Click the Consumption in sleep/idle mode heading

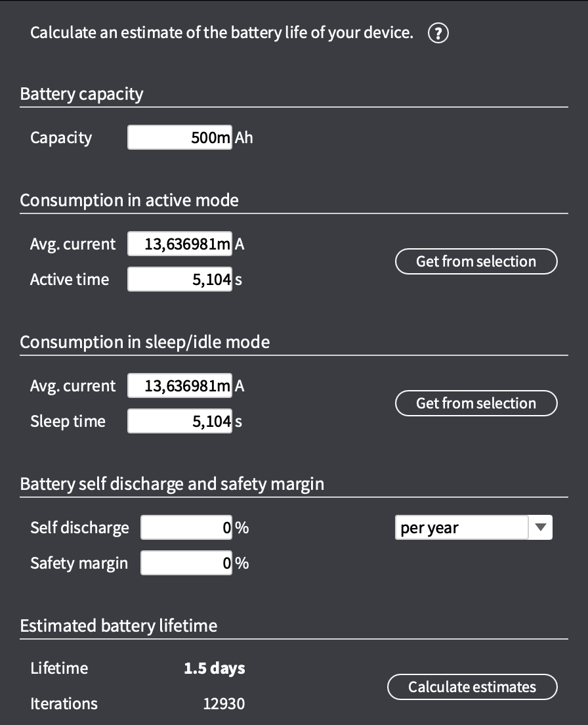tap(145, 342)
